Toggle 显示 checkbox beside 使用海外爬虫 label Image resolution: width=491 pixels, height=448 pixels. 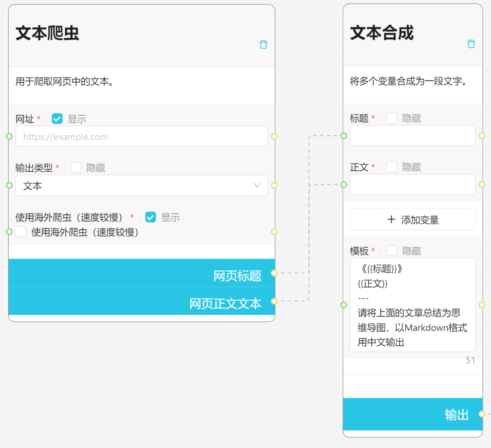pyautogui.click(x=151, y=217)
